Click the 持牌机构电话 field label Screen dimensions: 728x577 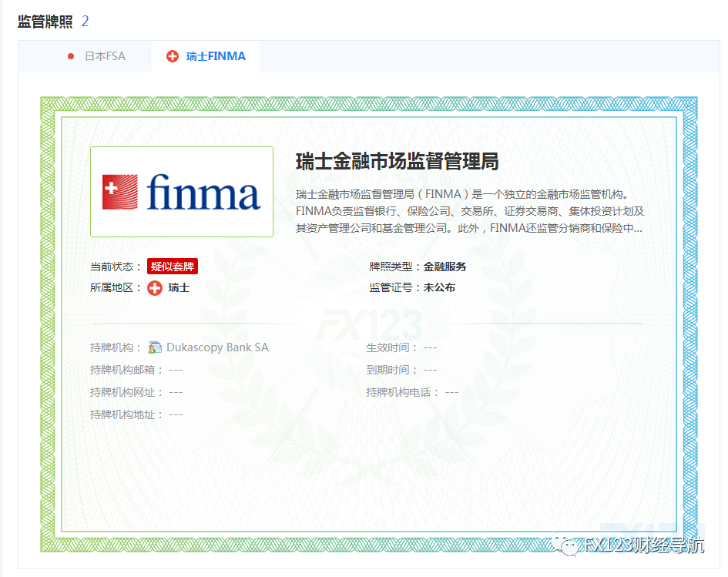point(403,392)
